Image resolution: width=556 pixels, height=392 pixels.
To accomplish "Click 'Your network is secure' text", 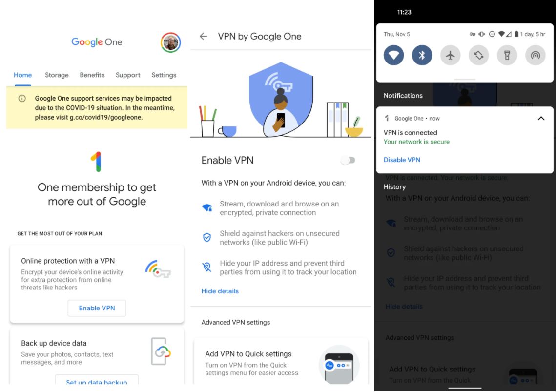I will [x=417, y=142].
